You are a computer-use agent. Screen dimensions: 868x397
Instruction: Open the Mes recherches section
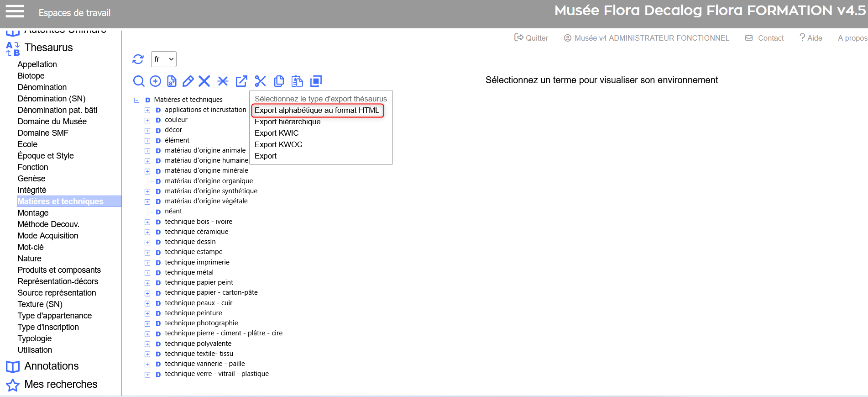coord(61,384)
